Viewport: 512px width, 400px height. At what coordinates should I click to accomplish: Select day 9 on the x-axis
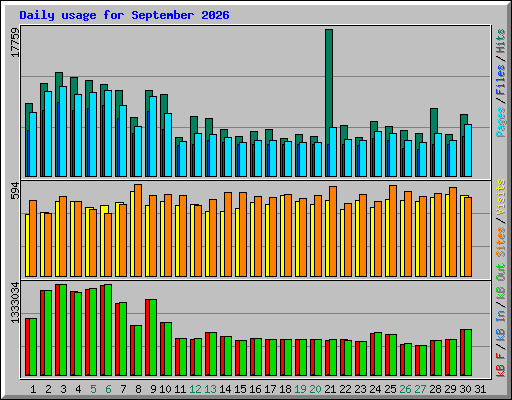[153, 389]
